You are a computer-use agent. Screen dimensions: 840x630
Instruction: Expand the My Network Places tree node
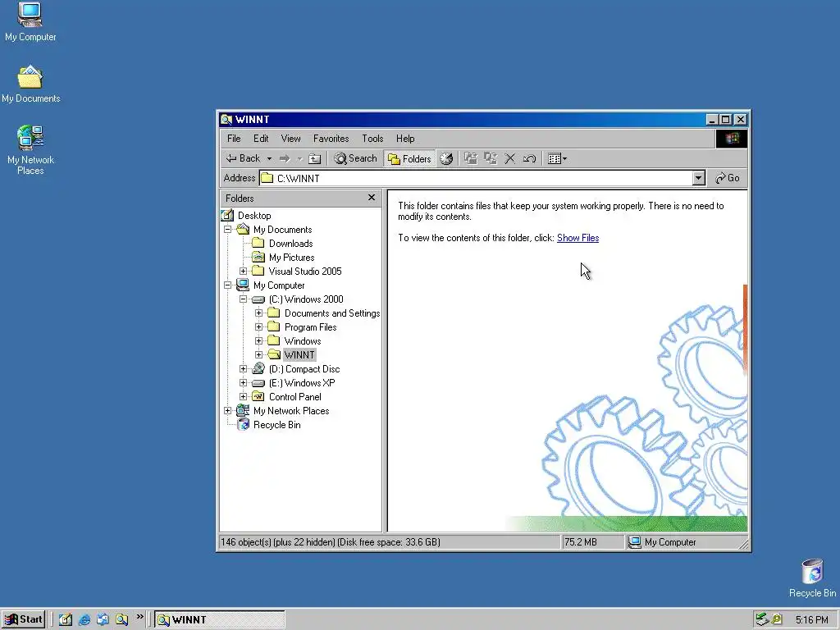pos(228,410)
